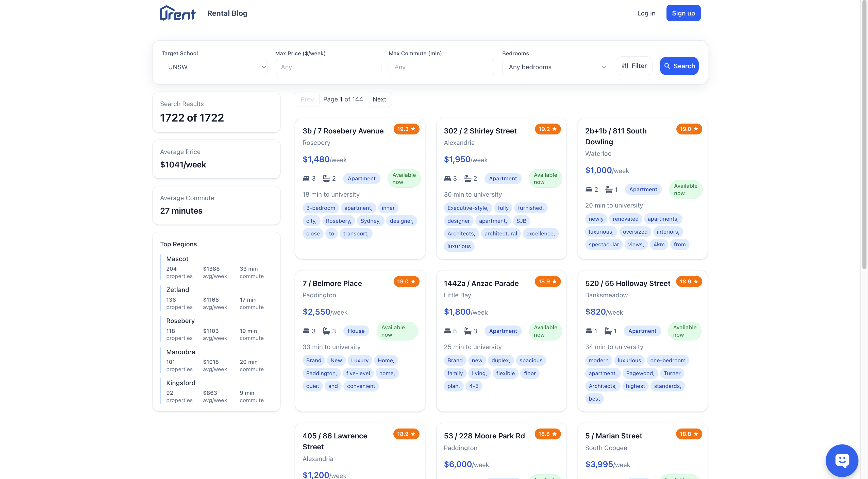The width and height of the screenshot is (868, 479).
Task: Open the Rental Blog page
Action: click(x=227, y=13)
